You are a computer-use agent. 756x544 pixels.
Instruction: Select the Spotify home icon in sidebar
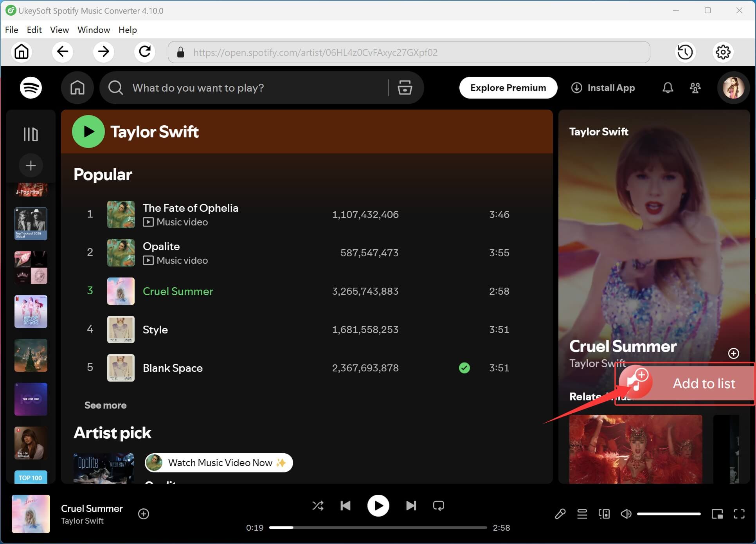point(77,87)
